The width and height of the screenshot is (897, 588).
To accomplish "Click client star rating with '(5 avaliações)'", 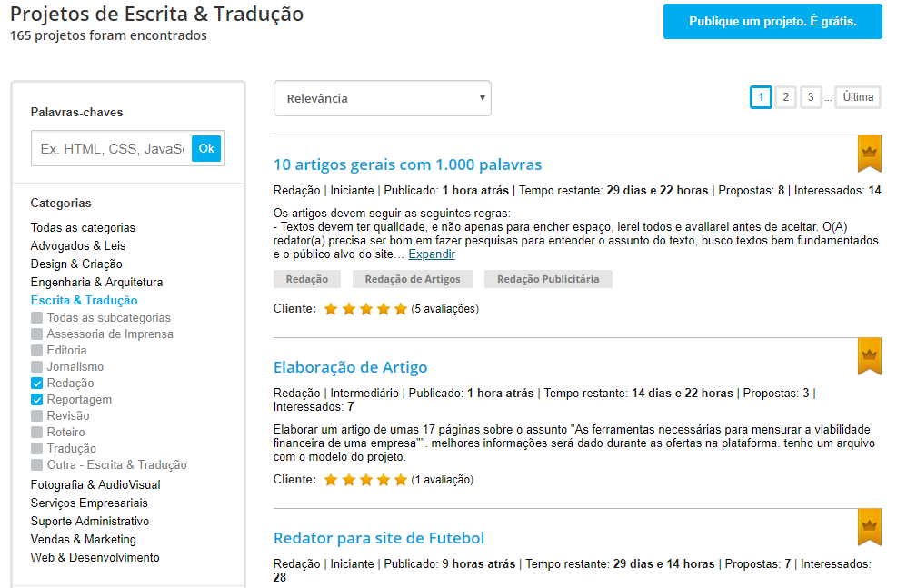I will click(366, 309).
